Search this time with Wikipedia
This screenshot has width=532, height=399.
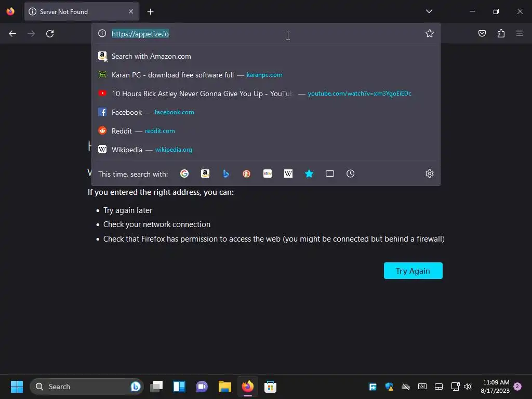288,174
